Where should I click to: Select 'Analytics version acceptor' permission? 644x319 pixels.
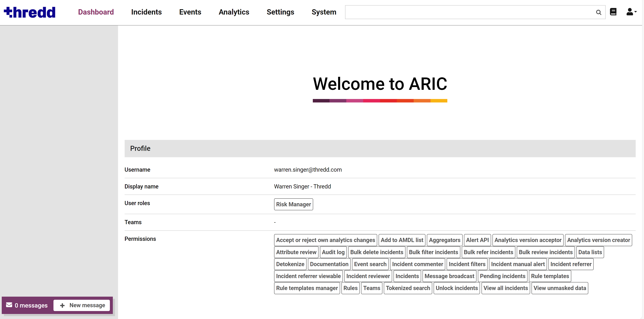click(528, 240)
